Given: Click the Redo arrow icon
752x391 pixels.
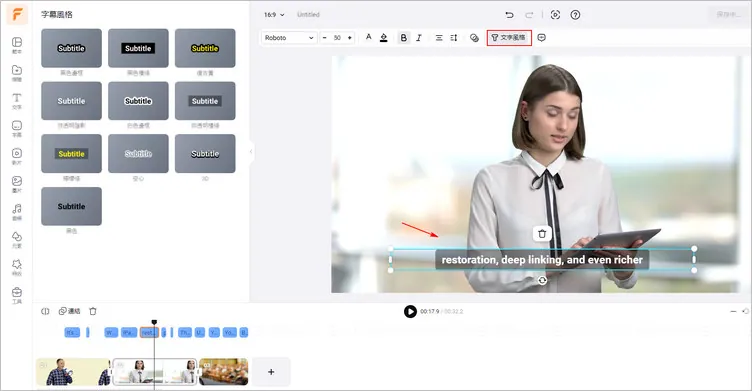Looking at the screenshot, I should pyautogui.click(x=529, y=15).
